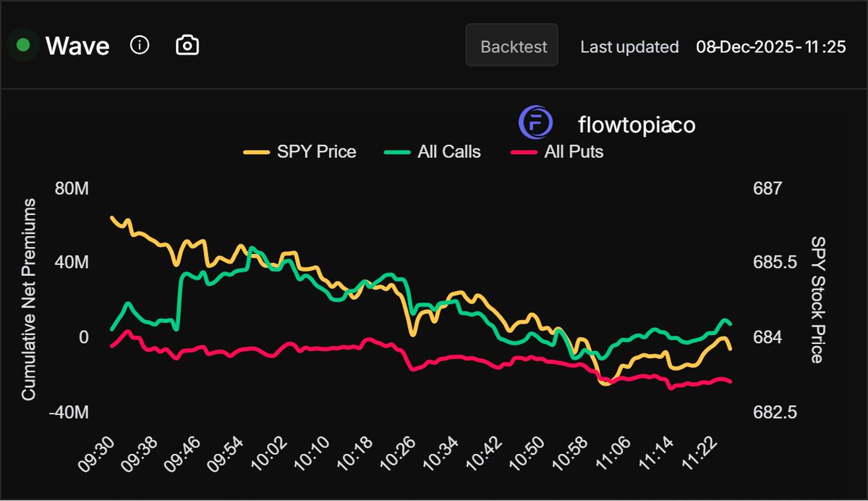Click the SPY Stock Price axis label
The image size is (868, 501).
(x=817, y=300)
